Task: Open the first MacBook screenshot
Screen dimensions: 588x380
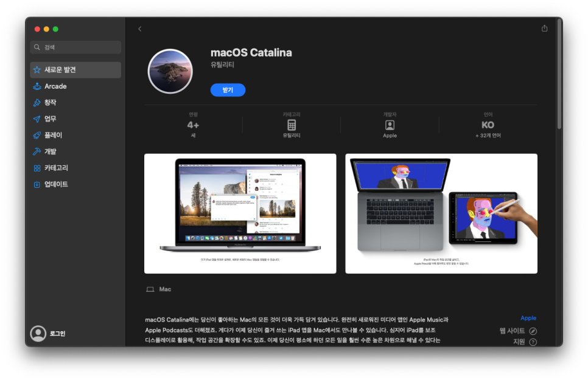Action: (x=240, y=213)
